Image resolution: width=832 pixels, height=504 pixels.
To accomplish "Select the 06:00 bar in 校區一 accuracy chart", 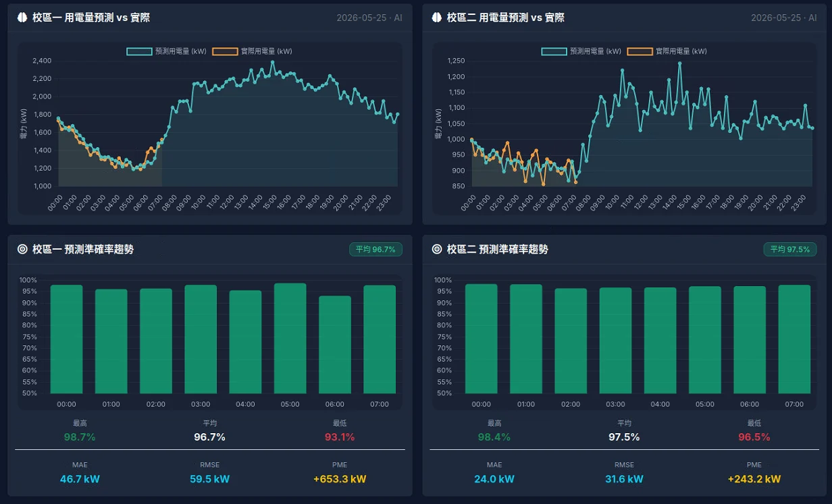I will [335, 345].
